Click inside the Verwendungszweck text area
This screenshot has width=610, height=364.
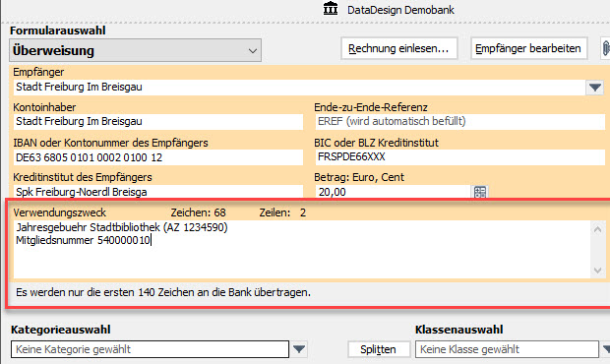[x=302, y=249]
